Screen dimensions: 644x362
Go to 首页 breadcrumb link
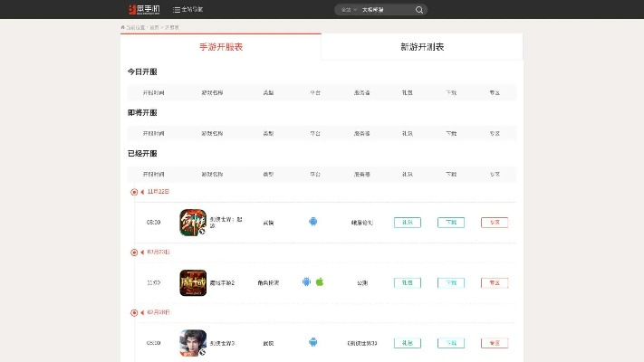[x=154, y=27]
